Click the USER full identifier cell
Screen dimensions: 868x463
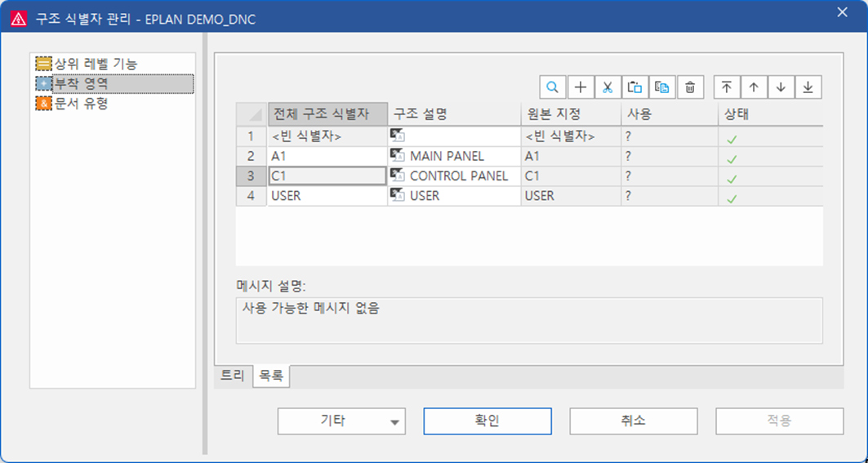[x=327, y=196]
